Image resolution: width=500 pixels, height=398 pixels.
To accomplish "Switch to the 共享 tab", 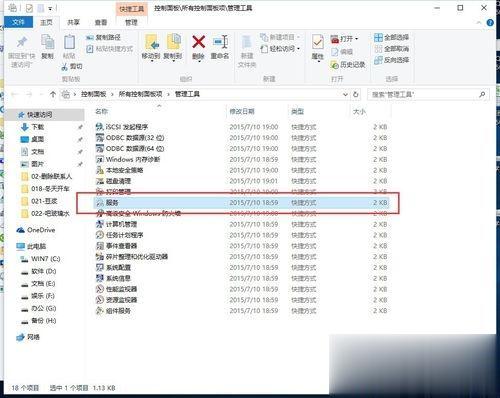I will pyautogui.click(x=73, y=22).
